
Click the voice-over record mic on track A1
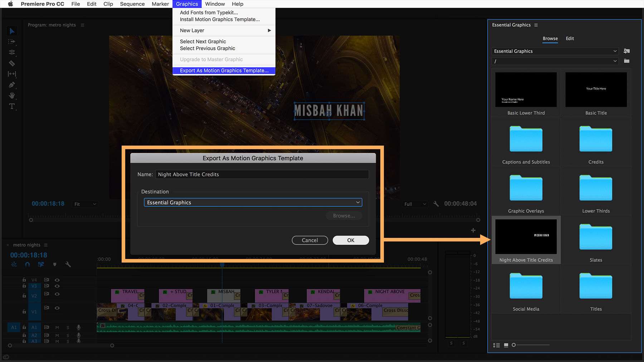click(x=79, y=327)
